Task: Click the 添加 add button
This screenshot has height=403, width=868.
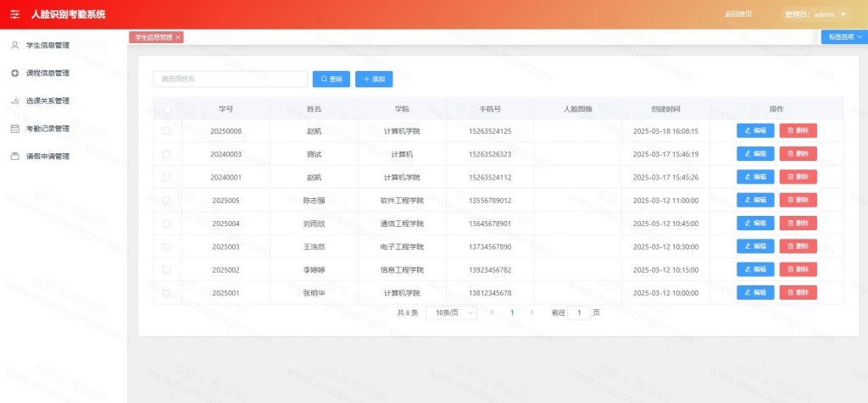Action: pos(374,79)
